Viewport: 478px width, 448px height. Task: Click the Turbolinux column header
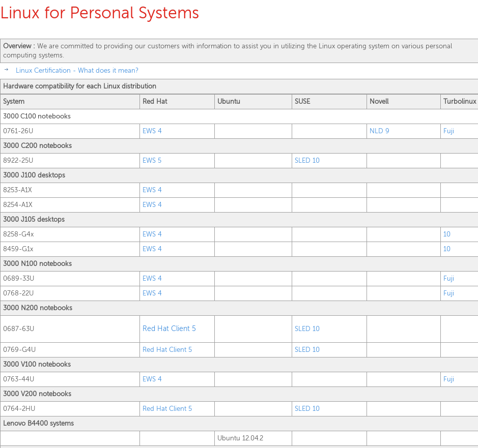click(459, 101)
